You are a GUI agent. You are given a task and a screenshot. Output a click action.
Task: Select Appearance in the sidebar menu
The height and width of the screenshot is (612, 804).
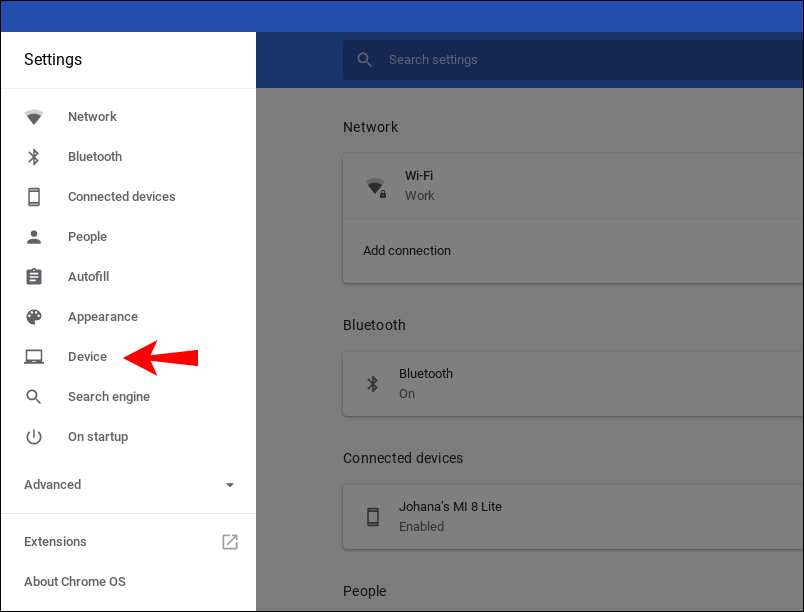tap(103, 317)
